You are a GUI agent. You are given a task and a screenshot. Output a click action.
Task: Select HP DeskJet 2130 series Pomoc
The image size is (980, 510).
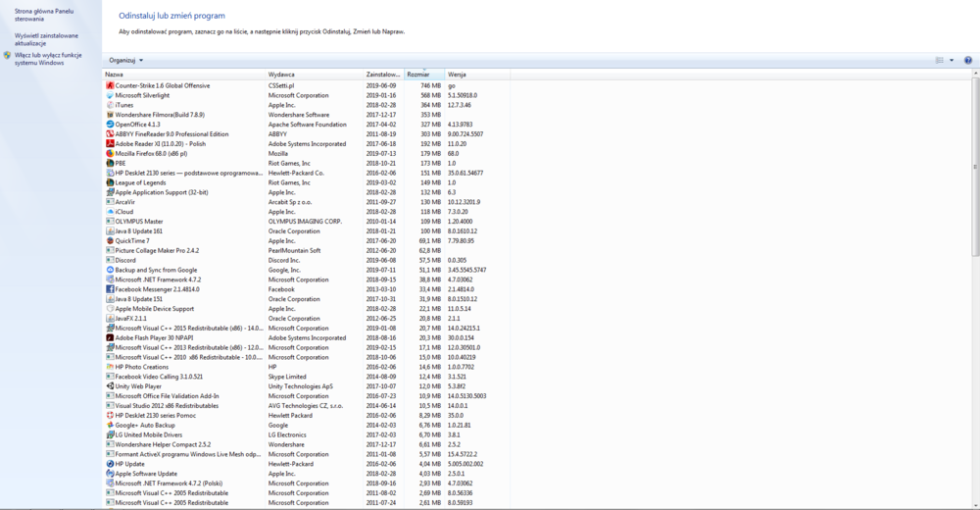(306, 416)
